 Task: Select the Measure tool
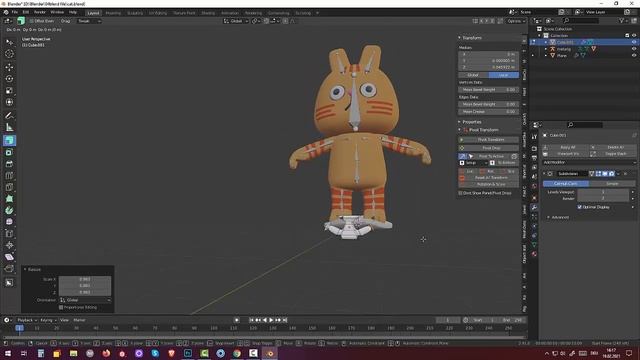coord(9,127)
